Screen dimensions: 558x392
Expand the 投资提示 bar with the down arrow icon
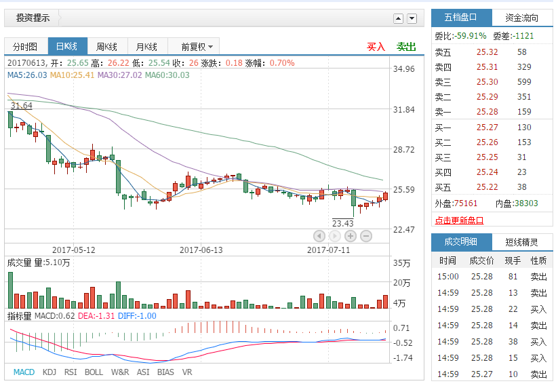412,18
